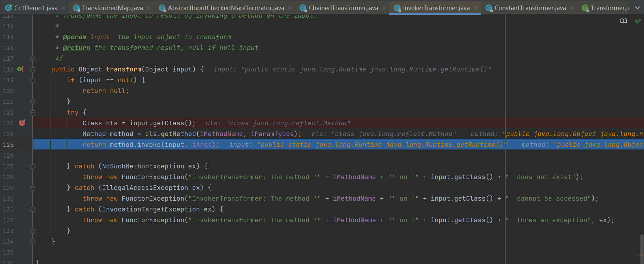This screenshot has width=644, height=264.
Task: Click the @param Javadoc tag
Action: pyautogui.click(x=75, y=37)
